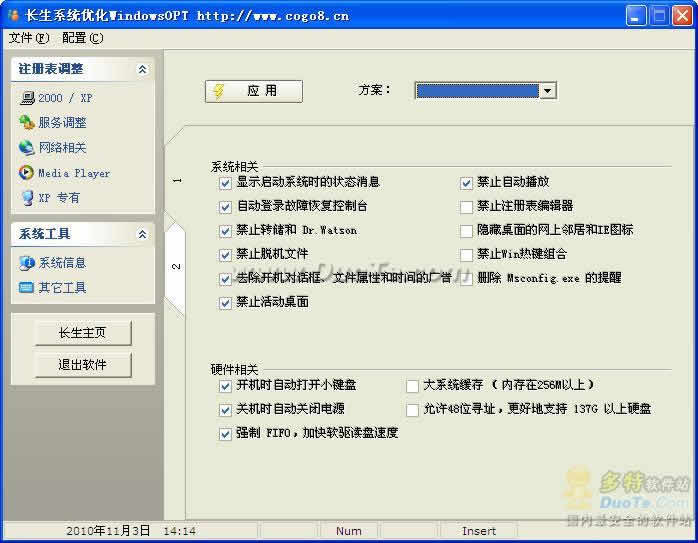Check 禁止Win热键组合

(x=467, y=255)
